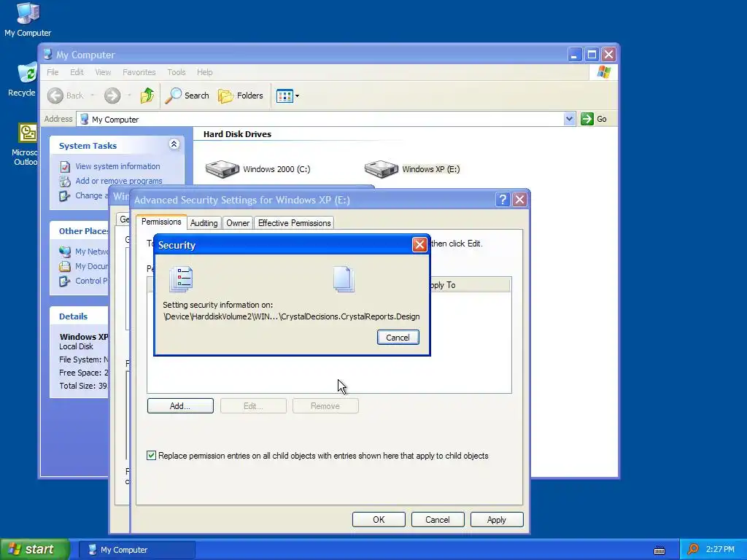Expand the Address bar dropdown
Image resolution: width=747 pixels, height=560 pixels.
coord(569,119)
